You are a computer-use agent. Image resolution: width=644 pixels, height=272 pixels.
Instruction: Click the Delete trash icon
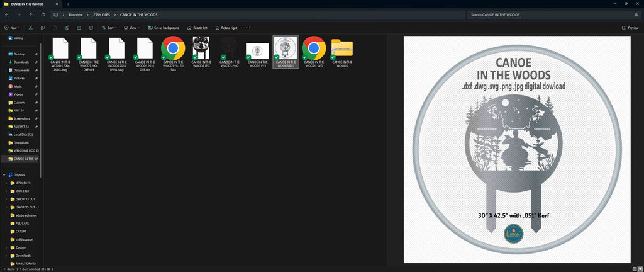coord(91,28)
